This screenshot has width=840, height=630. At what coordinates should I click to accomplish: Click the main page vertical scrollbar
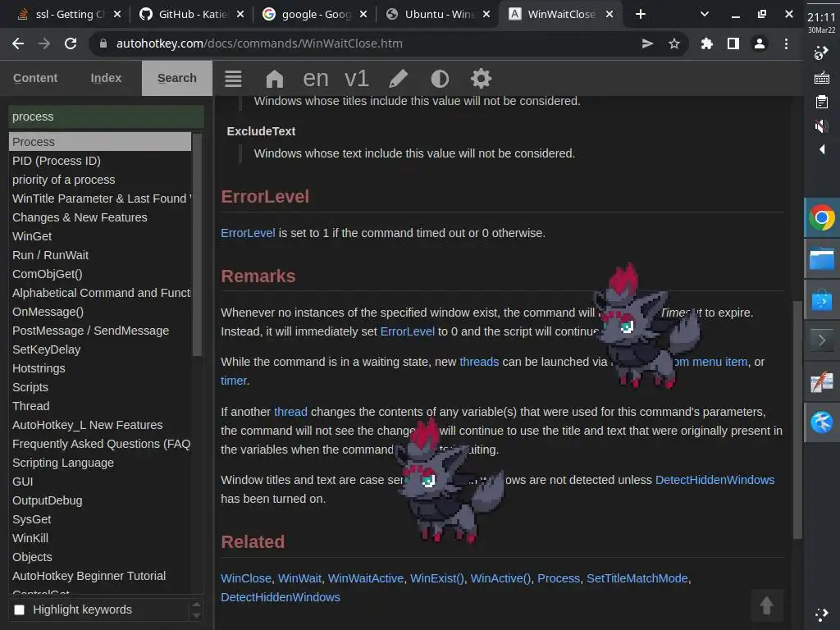click(797, 419)
